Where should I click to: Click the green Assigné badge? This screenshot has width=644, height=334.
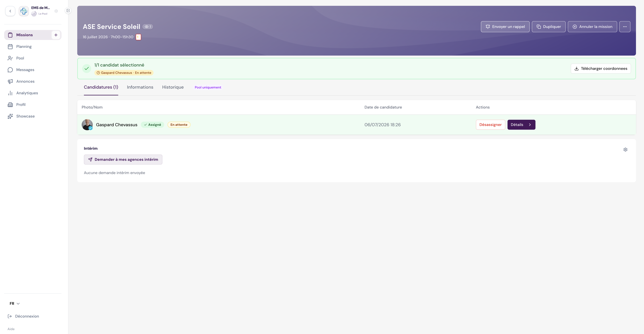[x=152, y=125]
